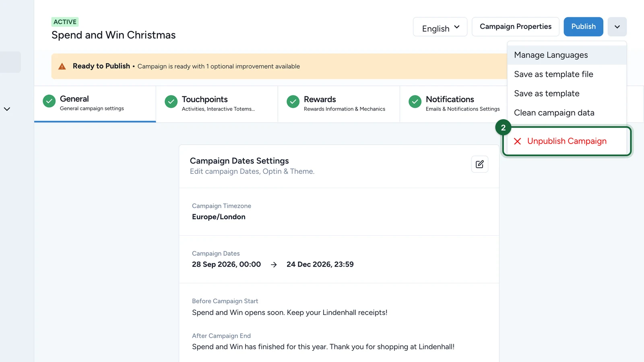Click the green checkmark beside Notifications
Screen dimensions: 644x362
click(415, 102)
